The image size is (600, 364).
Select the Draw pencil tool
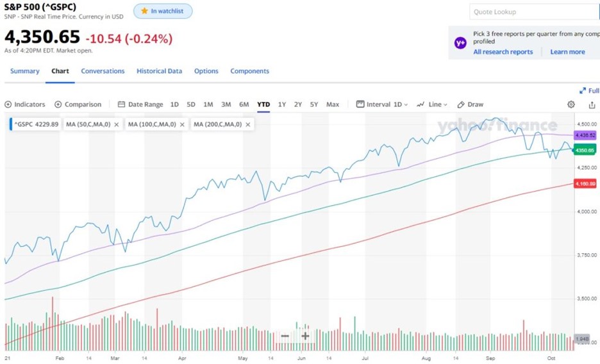(461, 104)
